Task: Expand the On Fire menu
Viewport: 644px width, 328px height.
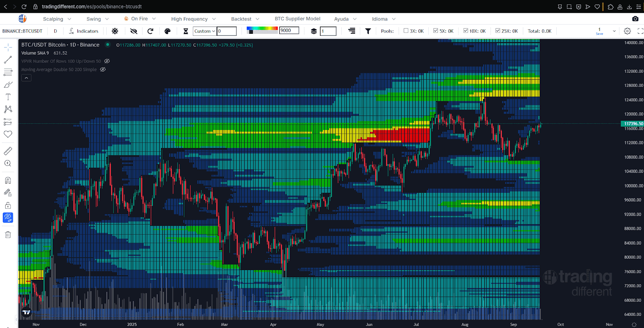Action: [x=140, y=19]
